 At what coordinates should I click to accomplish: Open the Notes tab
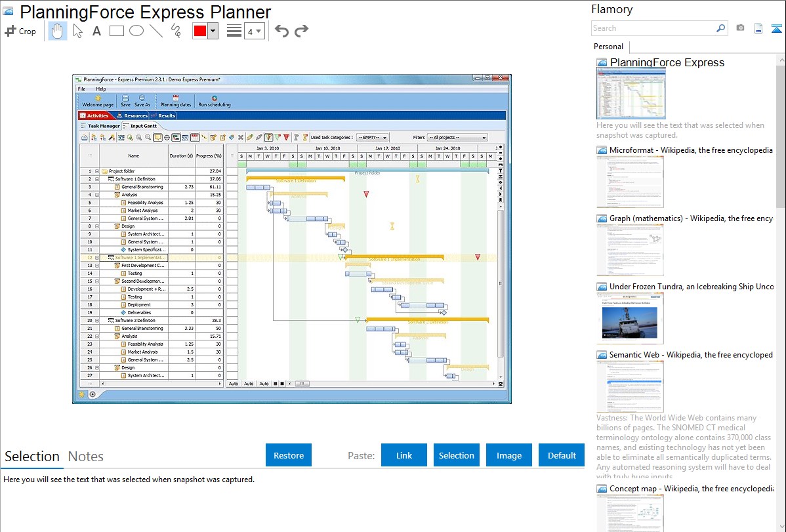(86, 457)
